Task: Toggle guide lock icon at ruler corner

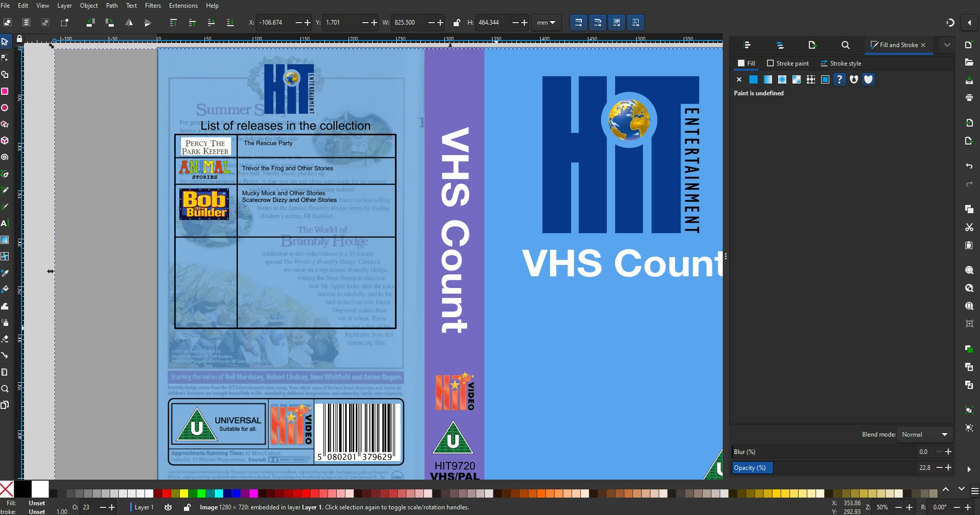Action: [x=19, y=38]
